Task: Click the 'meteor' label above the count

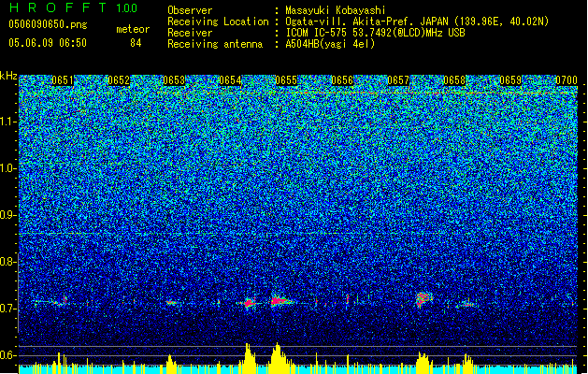Action: 133,29
